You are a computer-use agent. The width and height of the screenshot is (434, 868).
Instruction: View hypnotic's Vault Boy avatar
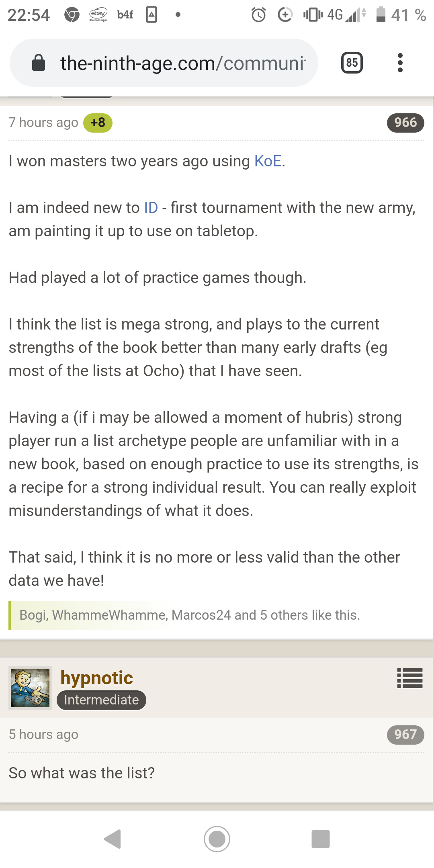[x=30, y=688]
